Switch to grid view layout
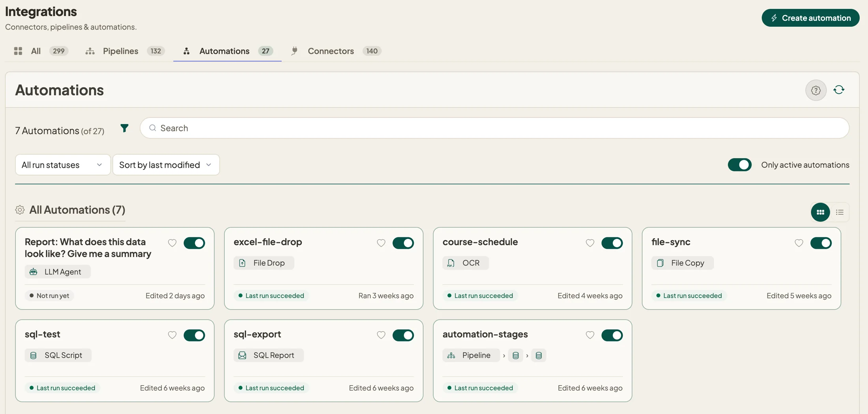 coord(820,212)
